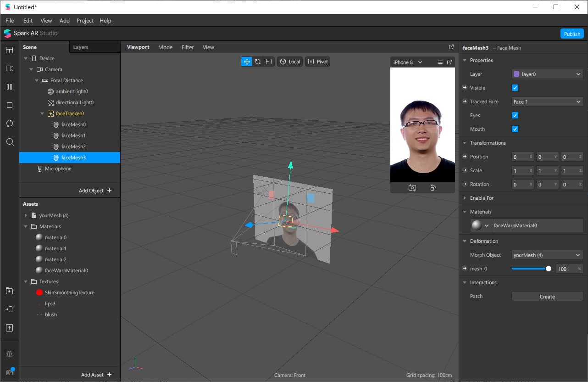Viewport: 588px width, 382px height.
Task: Select the Scale manipulator tool
Action: [x=269, y=62]
